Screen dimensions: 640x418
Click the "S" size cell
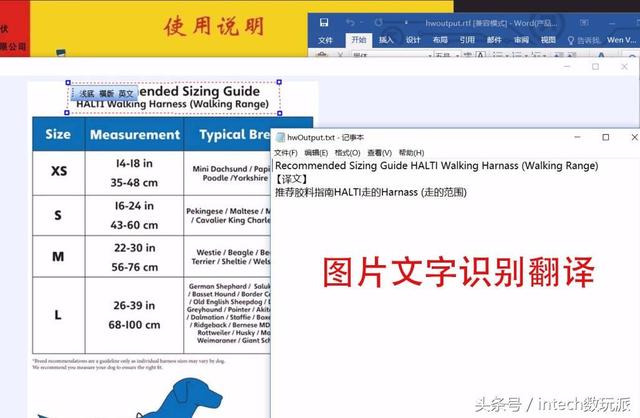(x=58, y=215)
